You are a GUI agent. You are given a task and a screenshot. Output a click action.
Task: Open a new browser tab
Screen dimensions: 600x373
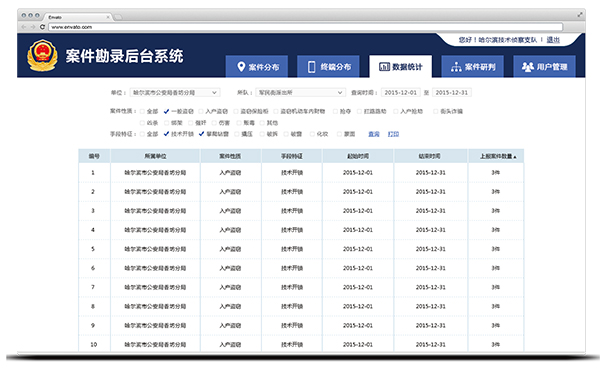click(119, 17)
